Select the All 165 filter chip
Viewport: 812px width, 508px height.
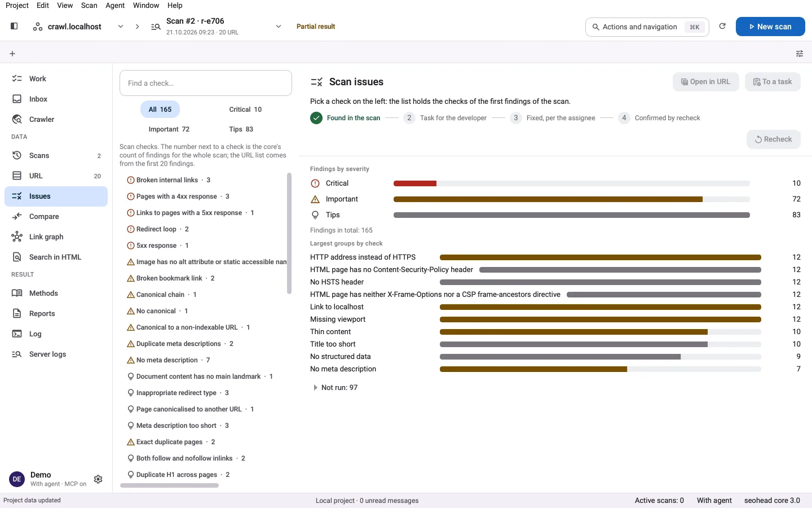(x=160, y=110)
